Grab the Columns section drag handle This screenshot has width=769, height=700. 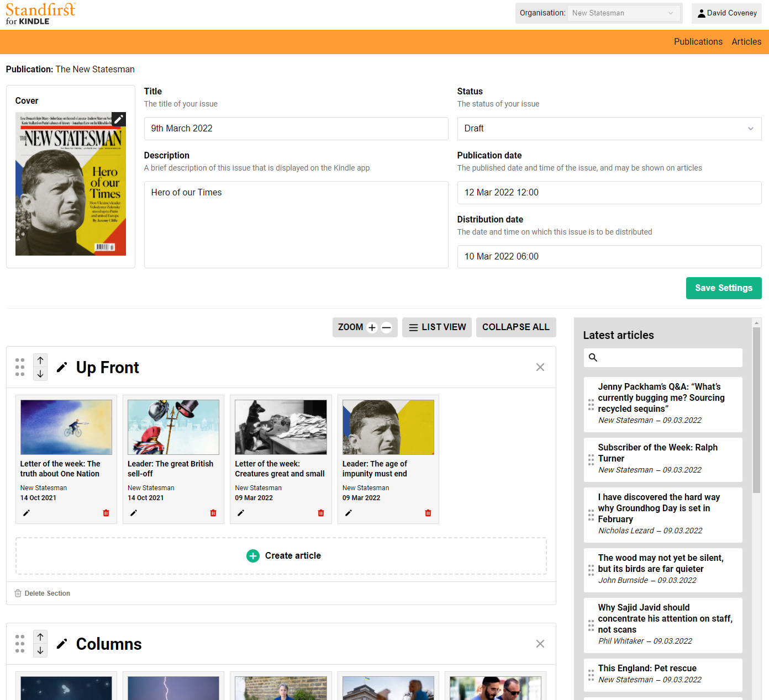point(20,644)
